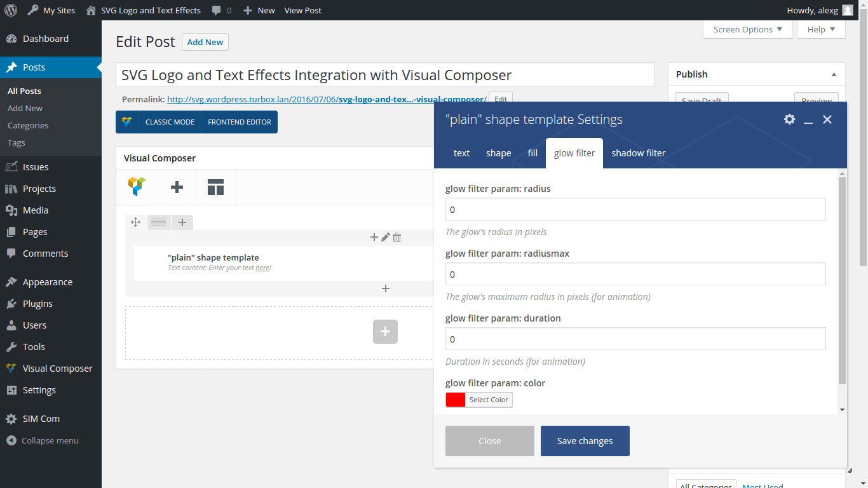Open the Howdy, alexg account menu
Viewport: 868px width, 488px height.
coord(820,10)
